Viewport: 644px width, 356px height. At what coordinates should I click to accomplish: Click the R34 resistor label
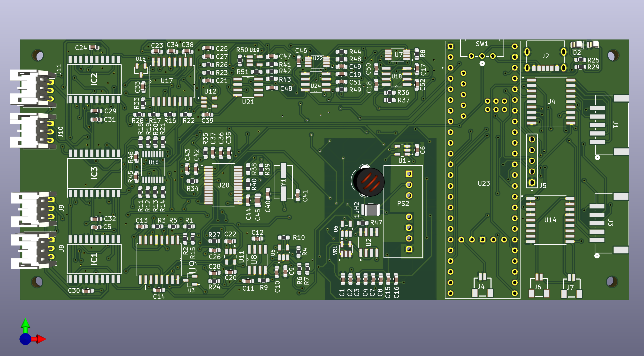[x=192, y=188]
